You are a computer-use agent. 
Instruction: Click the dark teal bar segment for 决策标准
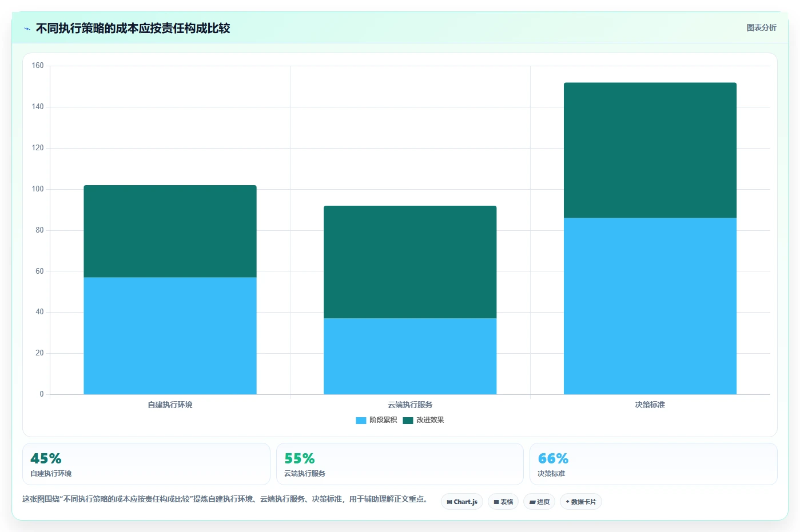(x=650, y=150)
